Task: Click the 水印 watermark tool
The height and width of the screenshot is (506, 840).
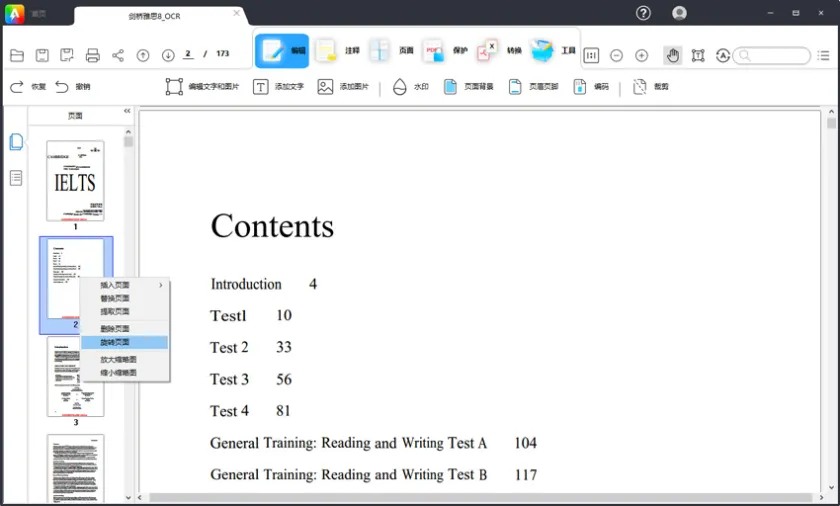Action: (x=410, y=87)
